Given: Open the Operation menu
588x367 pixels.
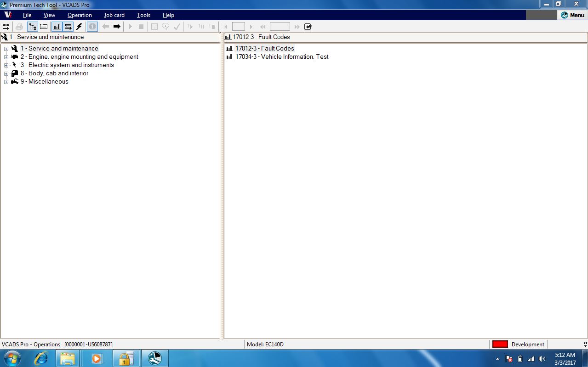Looking at the screenshot, I should 80,15.
